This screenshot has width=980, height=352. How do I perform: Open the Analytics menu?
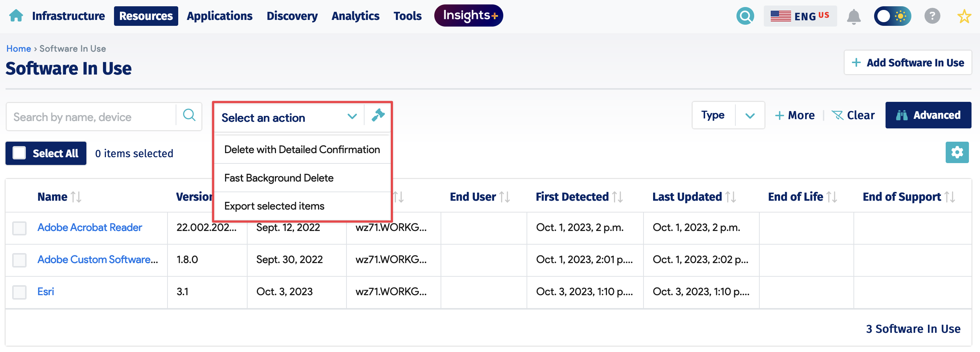click(355, 16)
